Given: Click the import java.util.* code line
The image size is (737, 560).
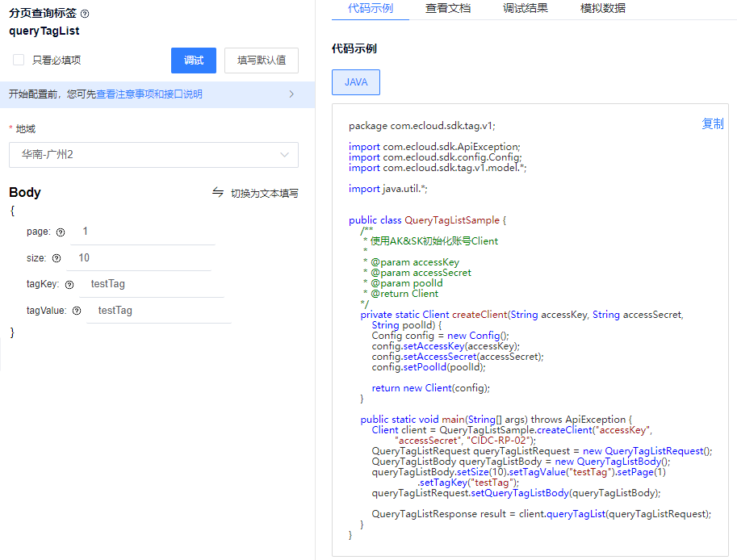Looking at the screenshot, I should [388, 189].
